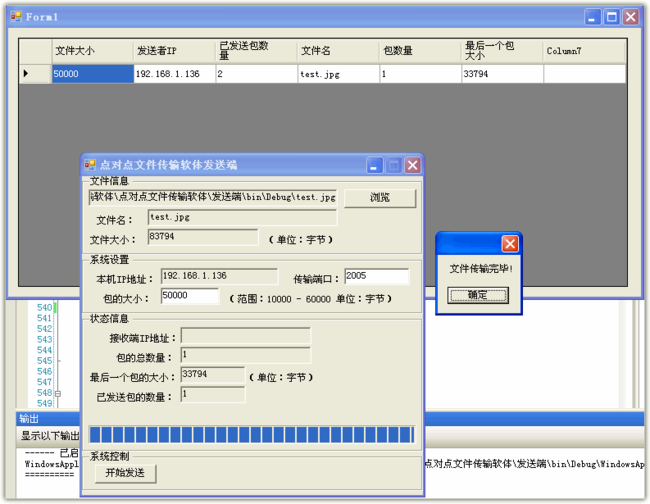Click the 包的总数量 field
The height and width of the screenshot is (504, 650).
tap(246, 355)
